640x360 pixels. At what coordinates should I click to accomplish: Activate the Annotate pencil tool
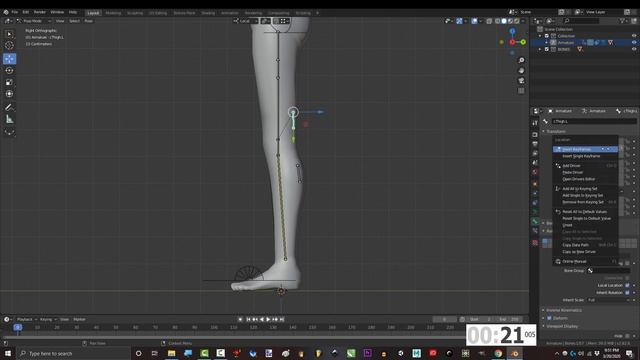tap(9, 107)
